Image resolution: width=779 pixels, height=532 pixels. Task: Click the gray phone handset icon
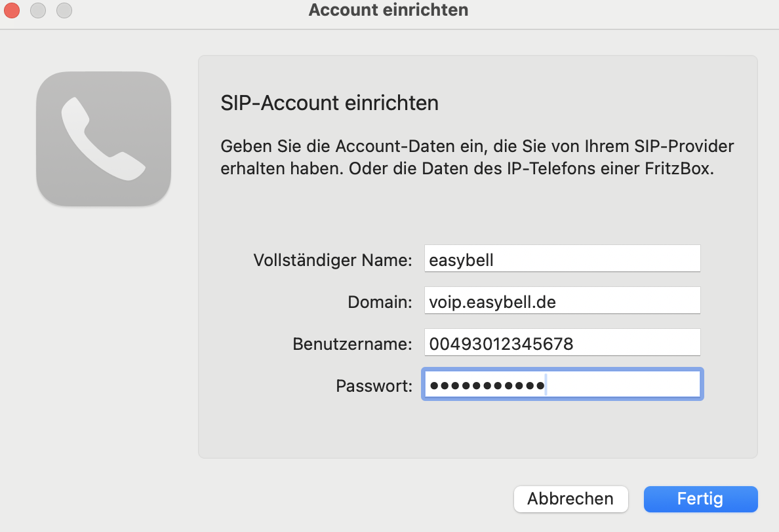pyautogui.click(x=104, y=138)
